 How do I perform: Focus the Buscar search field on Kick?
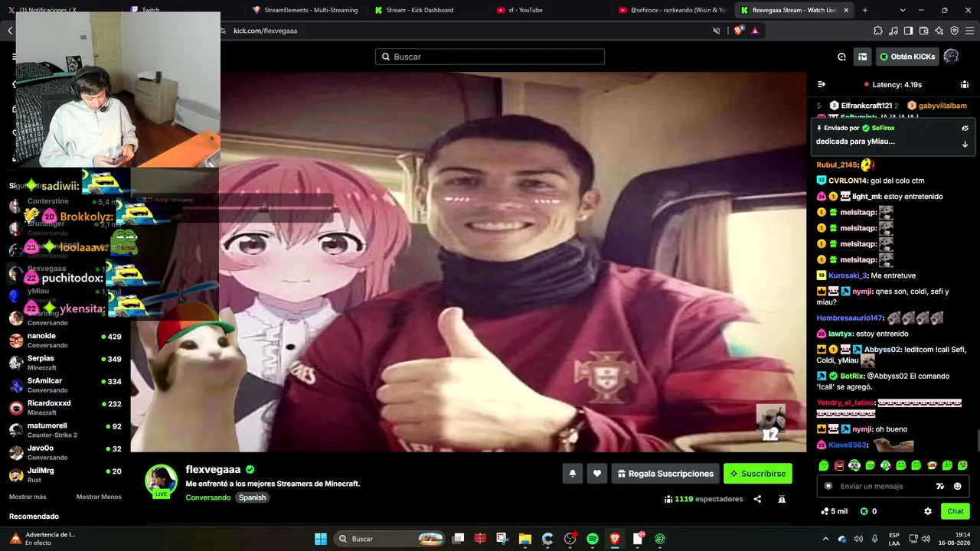pos(490,57)
